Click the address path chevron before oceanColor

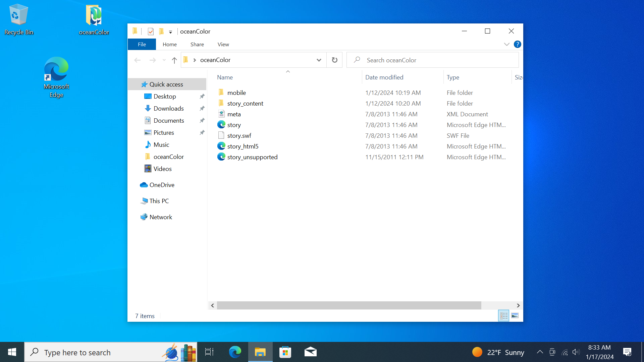(195, 60)
